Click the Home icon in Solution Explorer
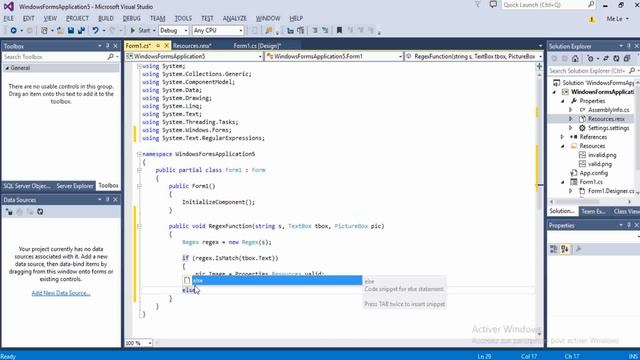Image resolution: width=640 pixels, height=360 pixels. click(575, 59)
